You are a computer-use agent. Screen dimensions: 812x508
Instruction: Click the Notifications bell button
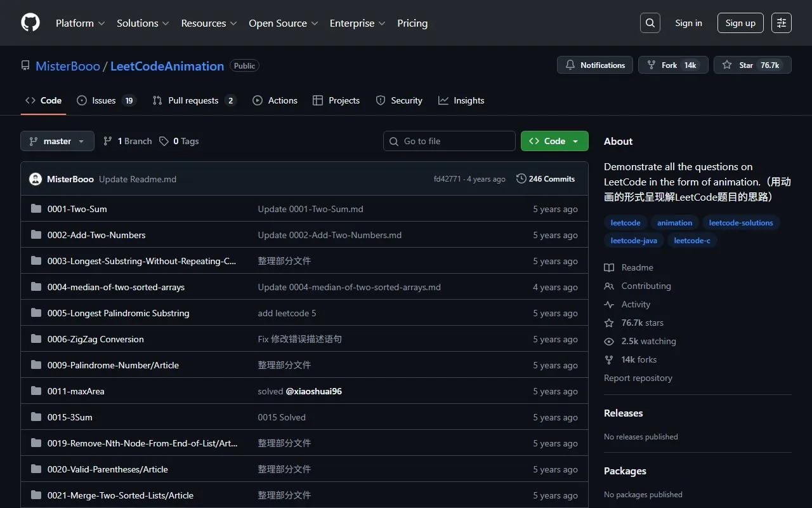[x=595, y=65]
